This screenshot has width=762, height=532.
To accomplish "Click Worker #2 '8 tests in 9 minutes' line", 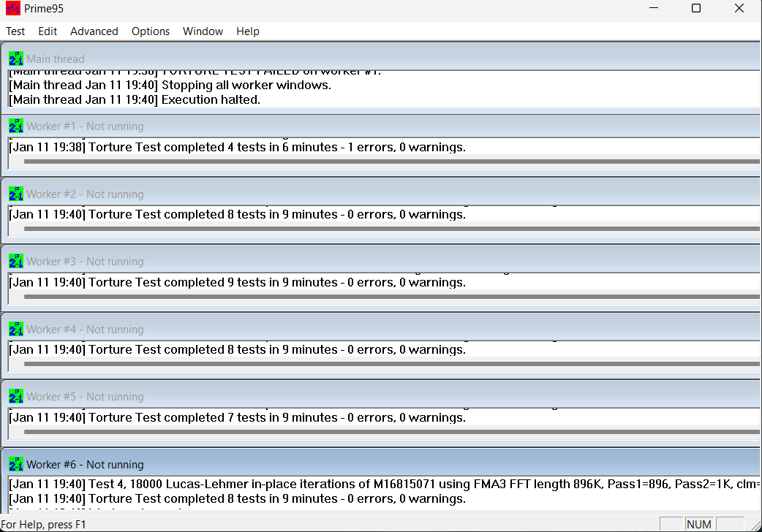I will [x=237, y=214].
